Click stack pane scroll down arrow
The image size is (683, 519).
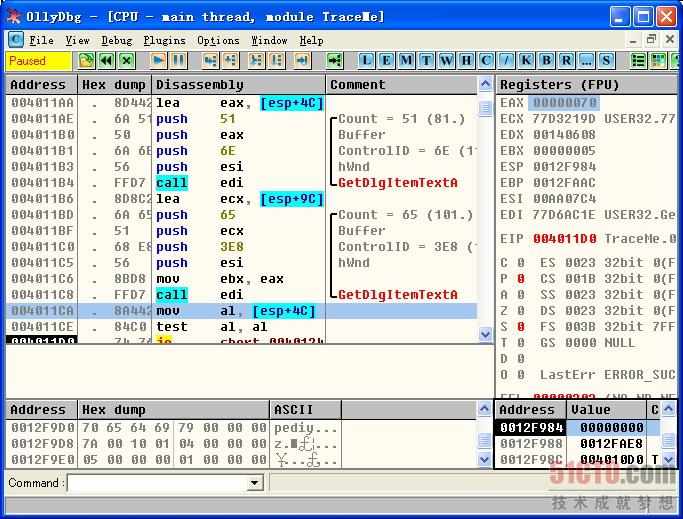[669, 459]
